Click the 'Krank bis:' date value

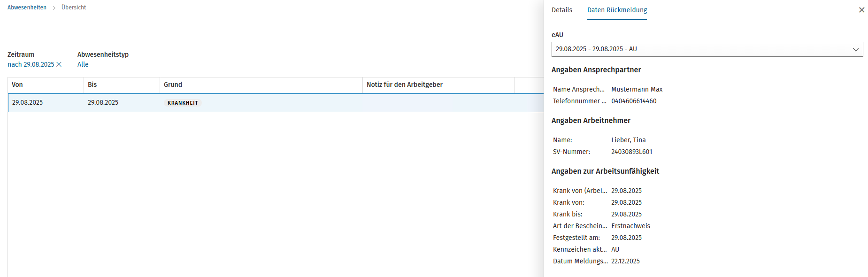(x=626, y=214)
